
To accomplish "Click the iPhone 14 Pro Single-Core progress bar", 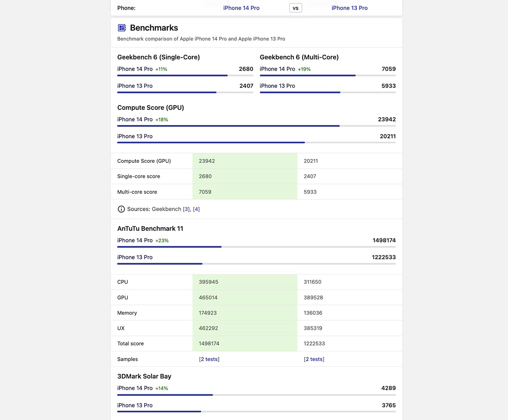I will tap(185, 75).
